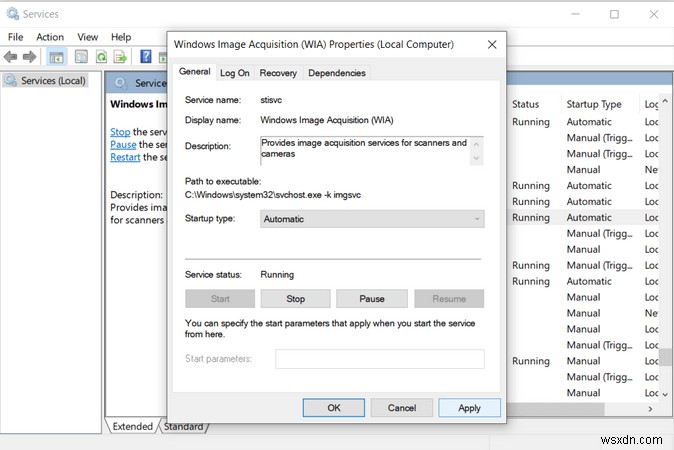Toggle the Show/Hide Console Tree icon
Viewport: 674px width, 450px height.
[x=56, y=57]
